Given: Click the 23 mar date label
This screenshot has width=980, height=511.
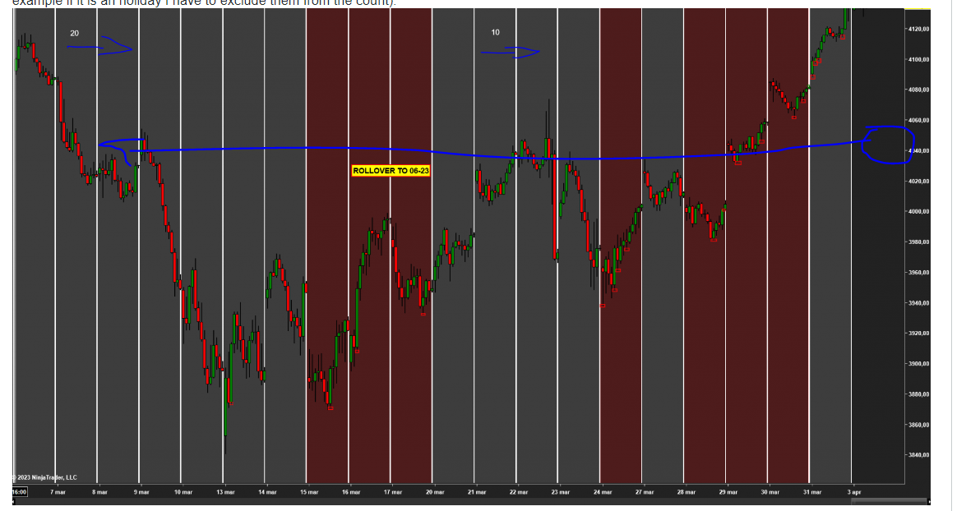Looking at the screenshot, I should 561,492.
